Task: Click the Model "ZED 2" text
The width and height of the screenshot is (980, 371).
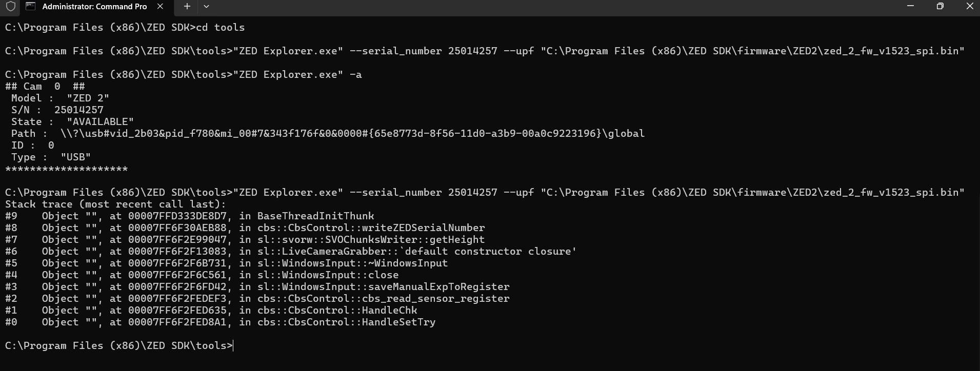Action: [x=88, y=98]
